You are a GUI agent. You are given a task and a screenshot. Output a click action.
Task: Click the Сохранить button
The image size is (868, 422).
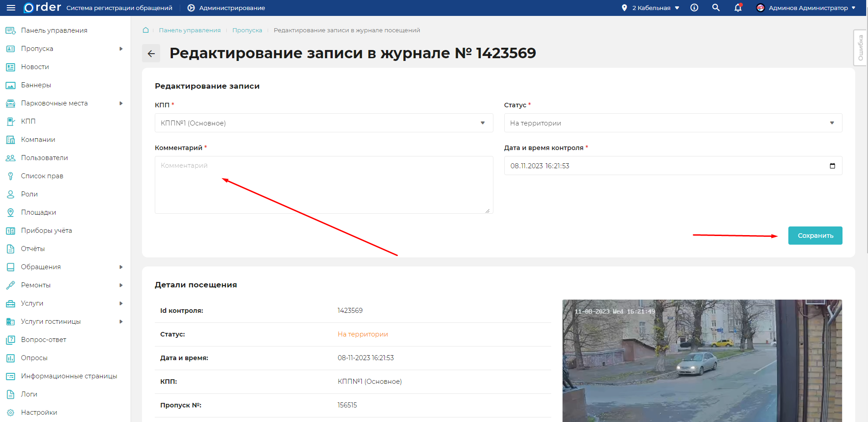pyautogui.click(x=814, y=235)
